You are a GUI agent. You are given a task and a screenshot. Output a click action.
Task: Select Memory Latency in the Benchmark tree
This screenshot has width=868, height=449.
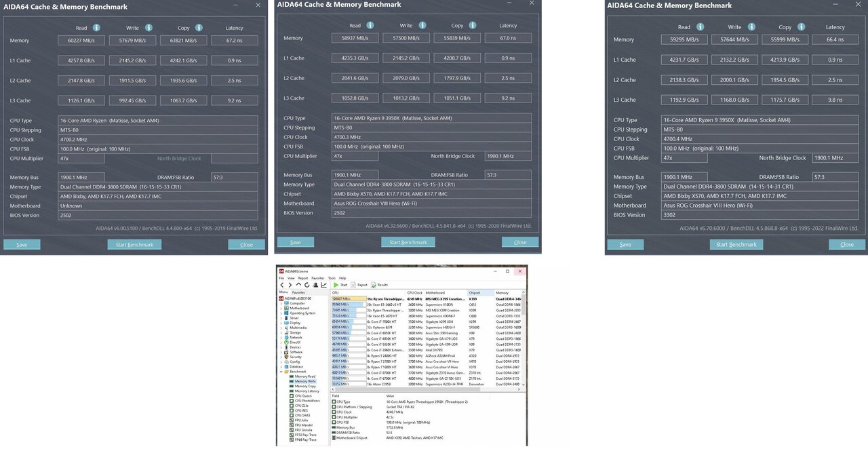tap(307, 391)
